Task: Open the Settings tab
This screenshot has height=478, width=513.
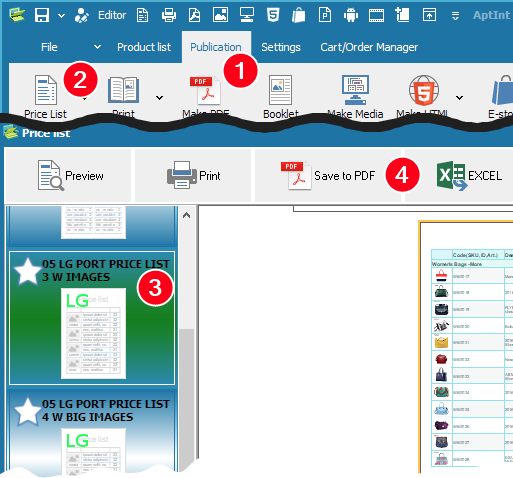Action: click(281, 47)
